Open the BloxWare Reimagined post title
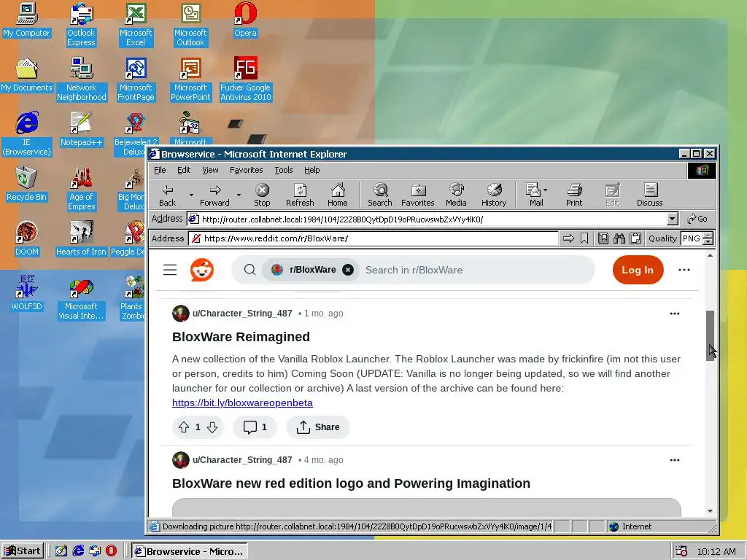747x560 pixels. pos(241,337)
